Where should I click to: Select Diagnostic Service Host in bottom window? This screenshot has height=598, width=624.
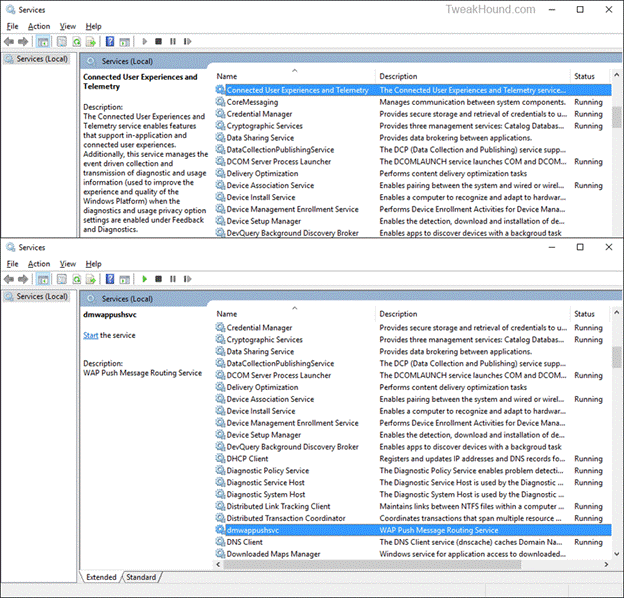(x=413, y=482)
